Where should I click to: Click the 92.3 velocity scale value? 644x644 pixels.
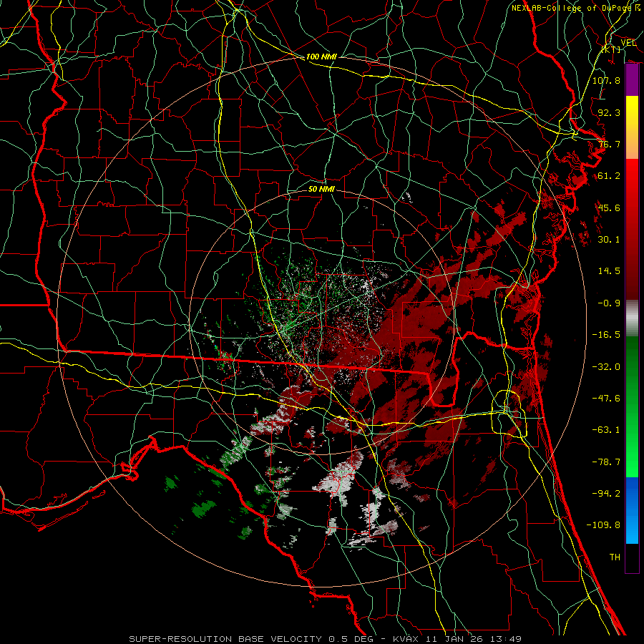(x=609, y=112)
